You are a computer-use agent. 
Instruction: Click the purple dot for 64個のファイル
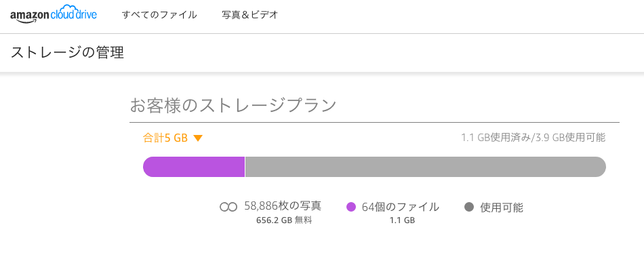point(350,207)
